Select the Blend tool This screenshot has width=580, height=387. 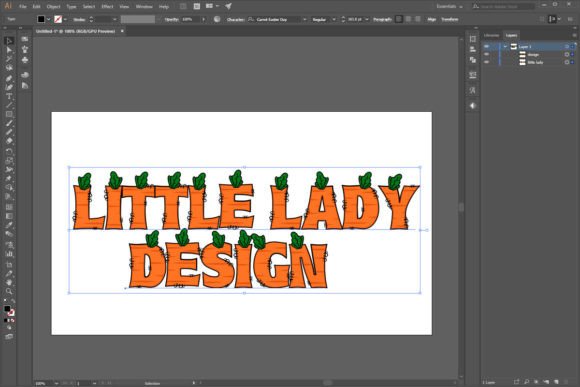point(9,234)
